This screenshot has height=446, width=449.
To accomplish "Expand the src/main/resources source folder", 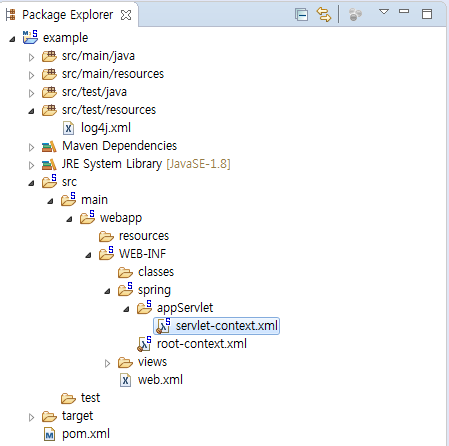I will coord(31,75).
